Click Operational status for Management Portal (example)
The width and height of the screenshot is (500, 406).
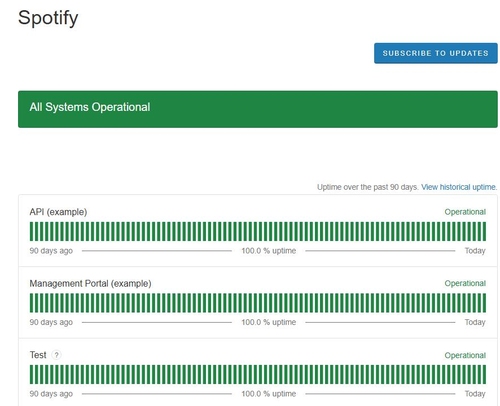[x=465, y=283]
